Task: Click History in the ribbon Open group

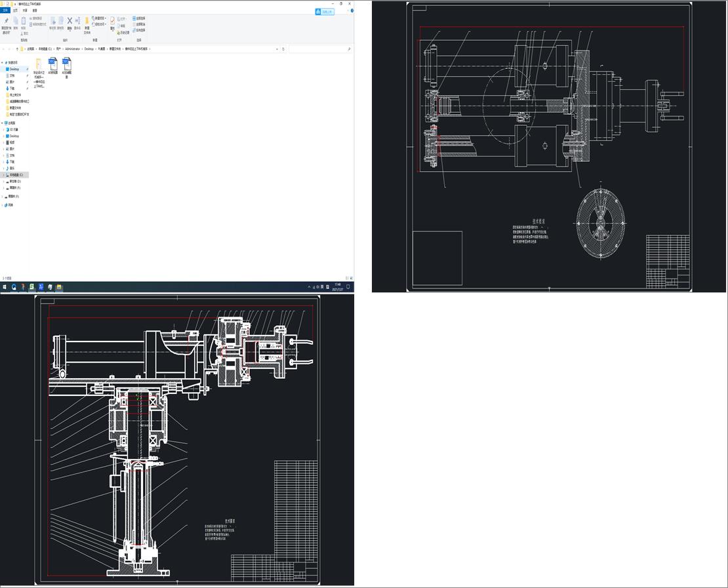Action: 125,33
